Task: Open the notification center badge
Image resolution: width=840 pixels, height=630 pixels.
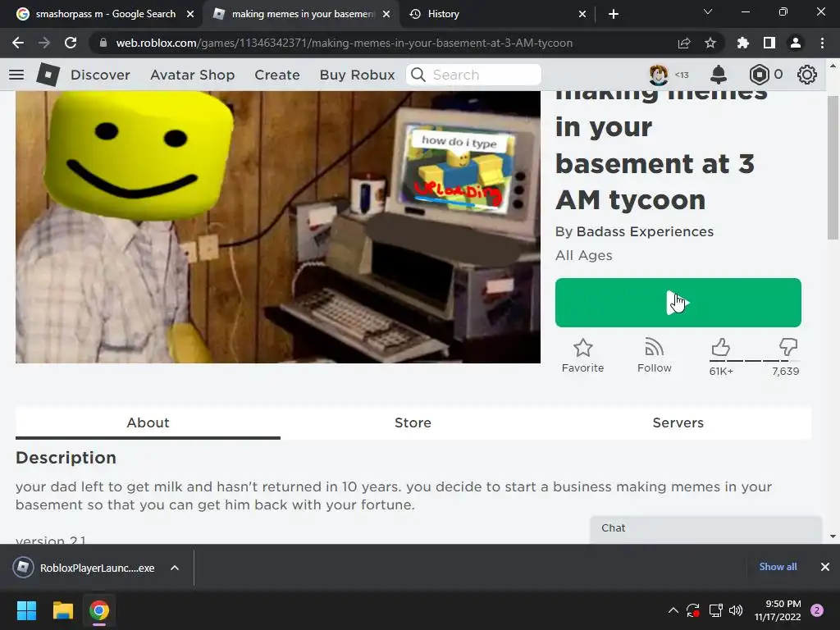Action: 817,610
